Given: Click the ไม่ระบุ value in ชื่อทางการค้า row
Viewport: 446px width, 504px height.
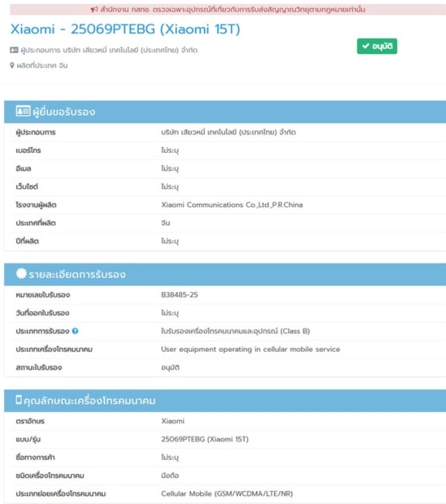Looking at the screenshot, I should (170, 457).
